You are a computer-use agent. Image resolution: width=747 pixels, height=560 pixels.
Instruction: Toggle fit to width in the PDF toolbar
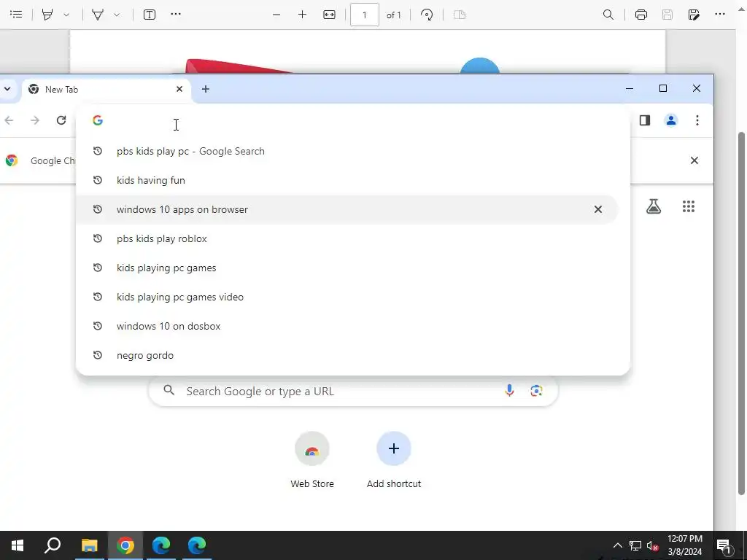[329, 15]
